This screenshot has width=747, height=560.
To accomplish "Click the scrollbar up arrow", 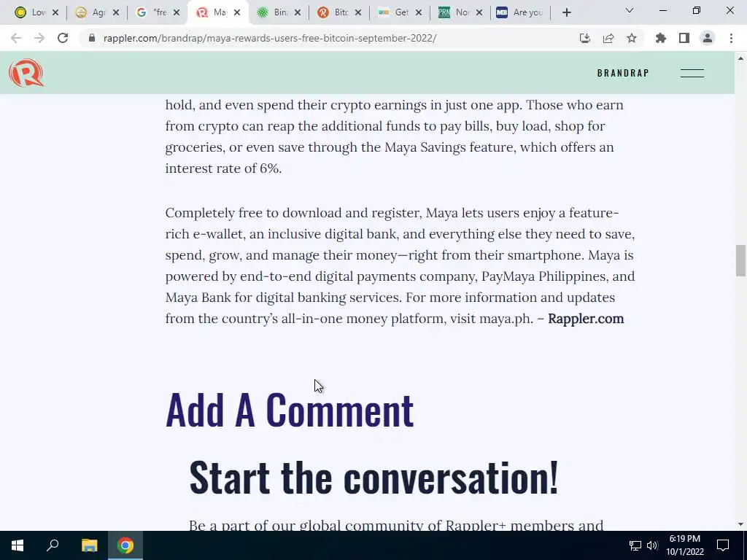I will point(740,58).
